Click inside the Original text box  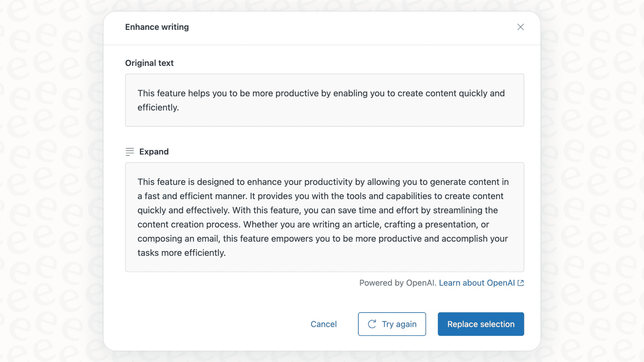(324, 100)
